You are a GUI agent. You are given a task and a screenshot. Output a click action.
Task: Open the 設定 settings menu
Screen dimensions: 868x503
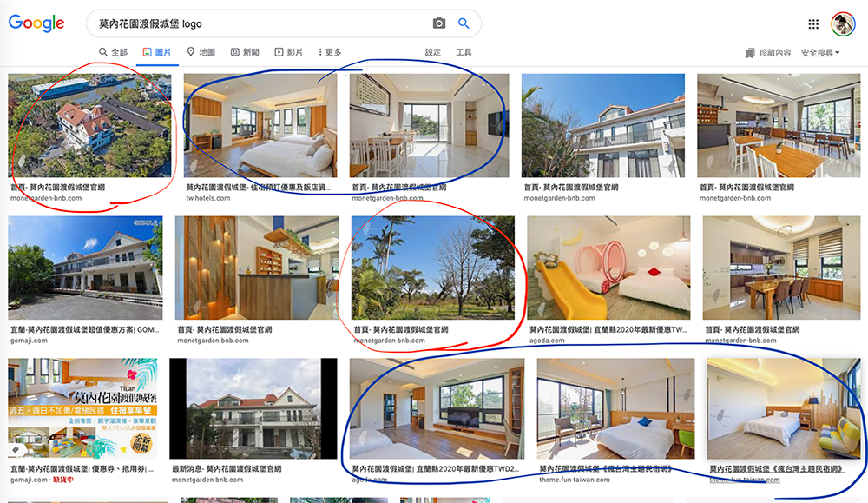[x=433, y=52]
